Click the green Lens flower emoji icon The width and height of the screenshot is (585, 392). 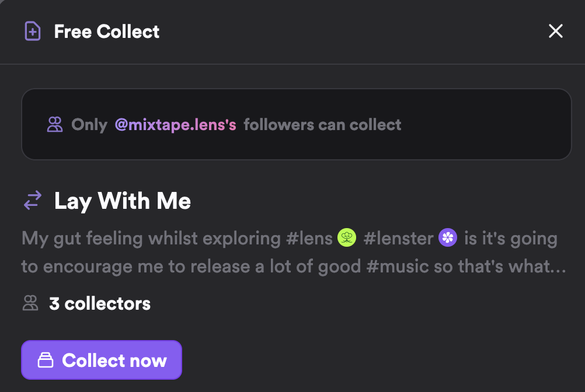point(347,237)
